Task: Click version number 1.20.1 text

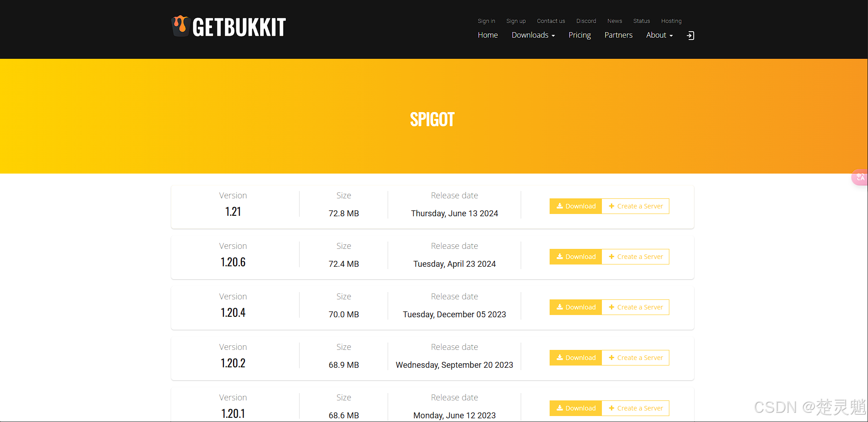Action: (x=233, y=414)
